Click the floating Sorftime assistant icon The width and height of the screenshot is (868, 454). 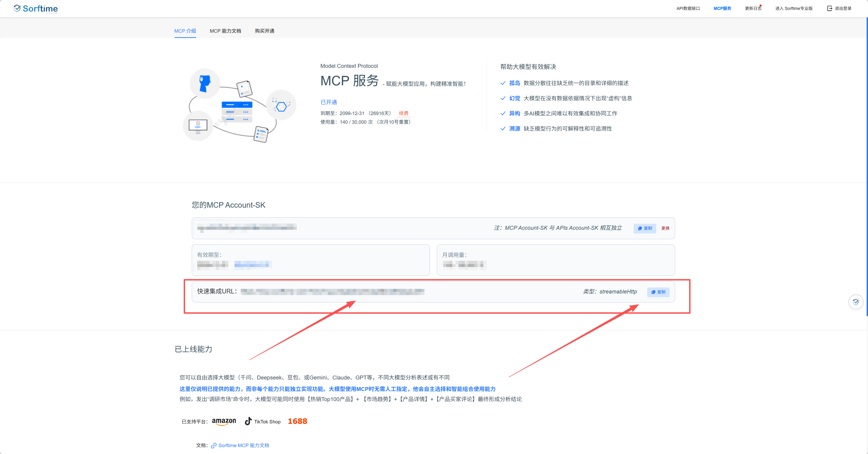[856, 302]
